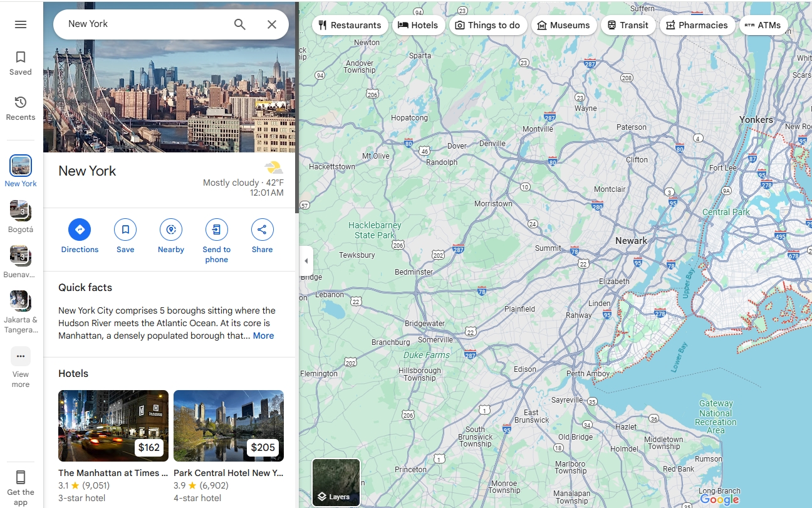
Task: Collapse the side panel arrow
Action: tap(306, 261)
